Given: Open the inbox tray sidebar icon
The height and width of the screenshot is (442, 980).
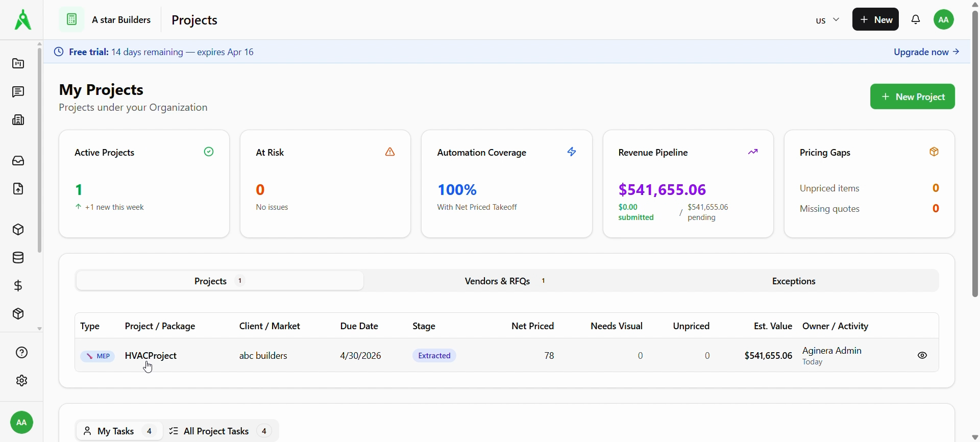Looking at the screenshot, I should 18,161.
